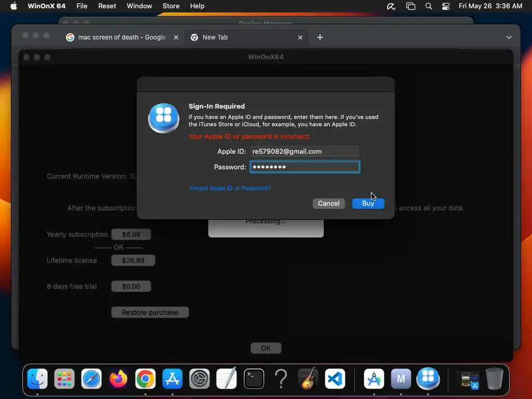This screenshot has width=532, height=399.
Task: Add a new Chrome tab
Action: (320, 37)
